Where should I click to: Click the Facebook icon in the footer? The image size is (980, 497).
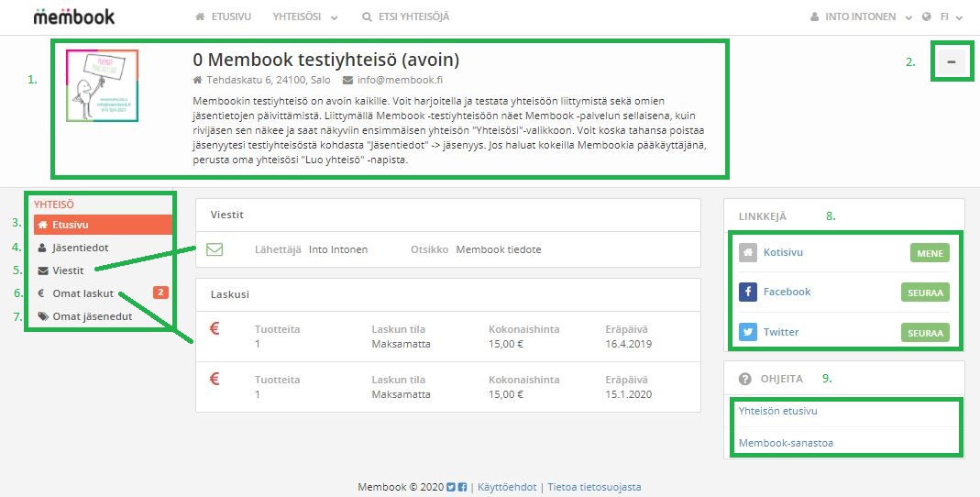pyautogui.click(x=463, y=488)
